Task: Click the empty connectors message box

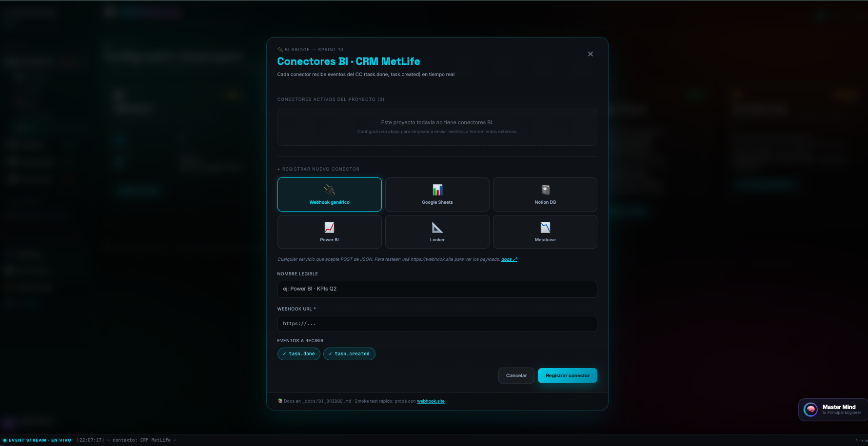Action: click(x=437, y=127)
